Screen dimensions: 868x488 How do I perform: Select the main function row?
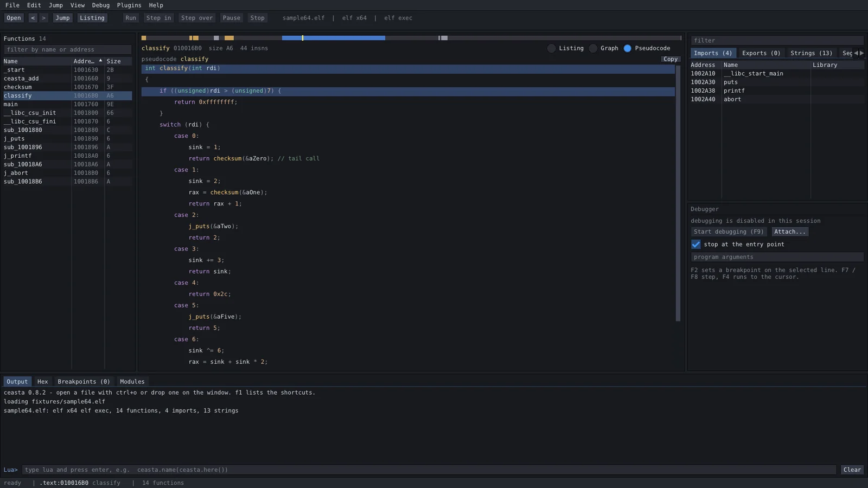pyautogui.click(x=68, y=104)
